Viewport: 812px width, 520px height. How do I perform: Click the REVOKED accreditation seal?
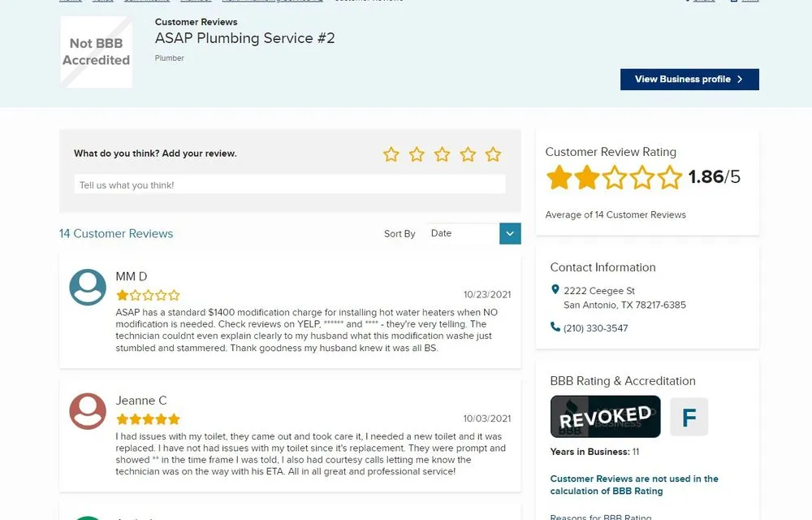(605, 416)
